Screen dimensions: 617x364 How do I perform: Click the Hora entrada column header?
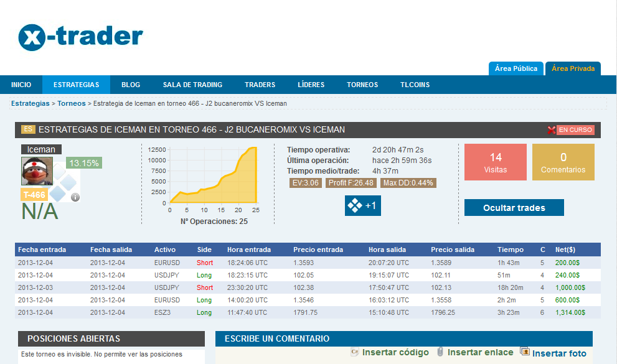(248, 250)
